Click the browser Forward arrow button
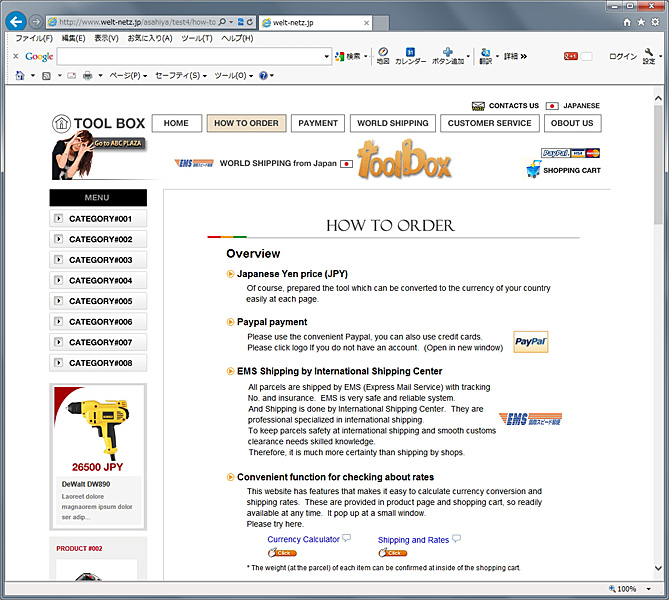This screenshot has height=600, width=669. click(36, 22)
